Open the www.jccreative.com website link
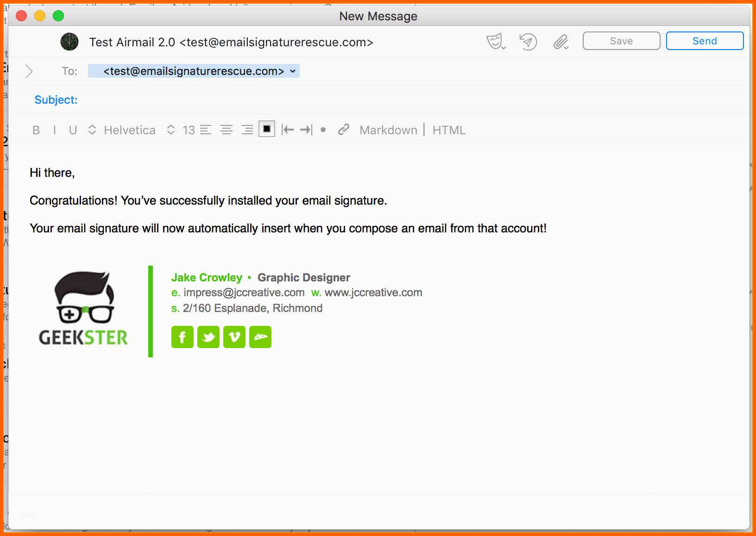This screenshot has height=536, width=756. [x=373, y=293]
